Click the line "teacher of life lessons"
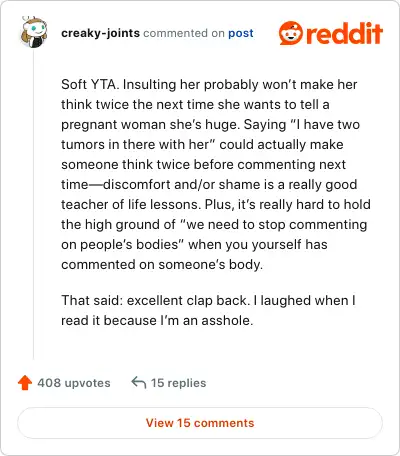This screenshot has height=456, width=400. [216, 204]
